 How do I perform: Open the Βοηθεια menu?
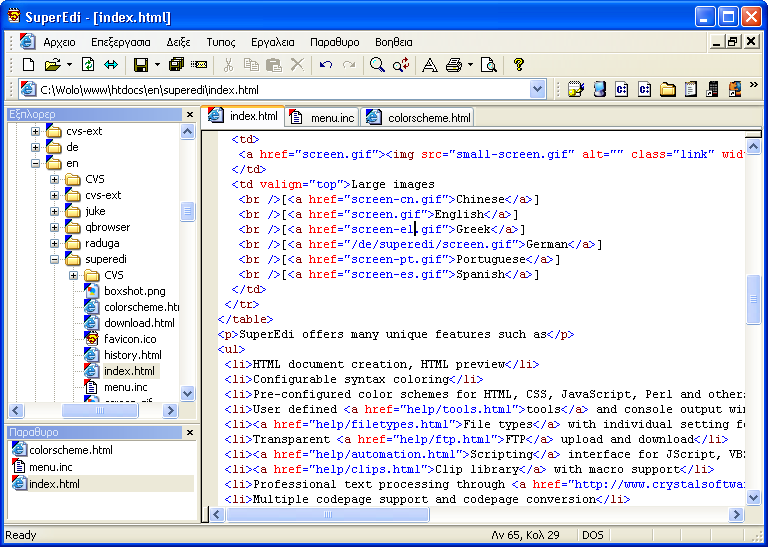(394, 42)
